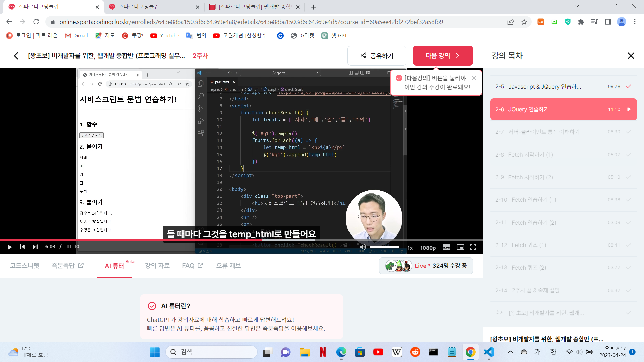Close the 강의 목차 panel
The height and width of the screenshot is (362, 644).
click(631, 56)
